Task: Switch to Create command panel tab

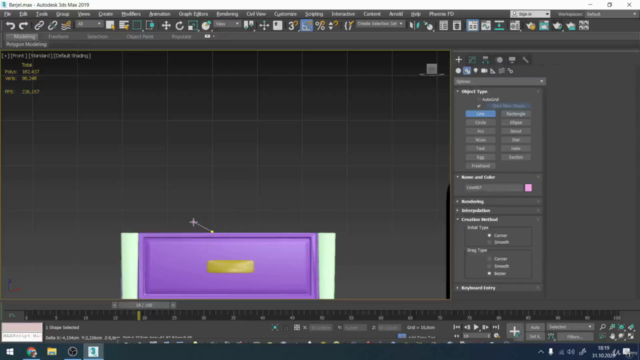Action: 459,60
